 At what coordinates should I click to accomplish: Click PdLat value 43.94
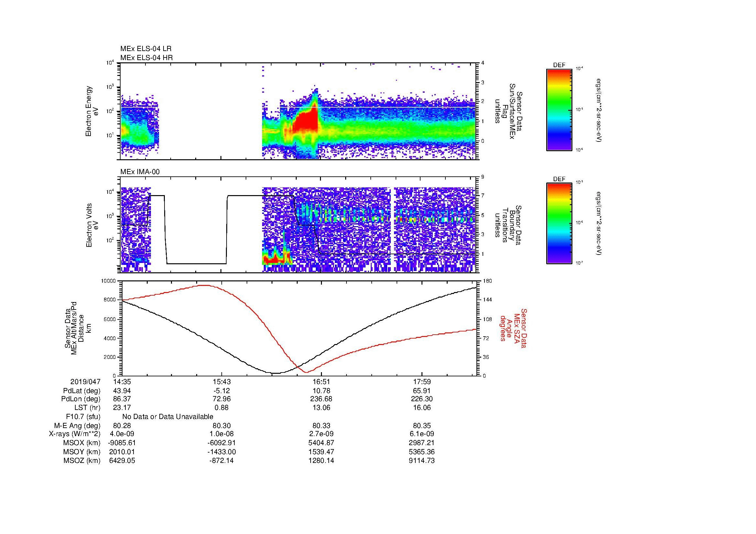pos(122,391)
